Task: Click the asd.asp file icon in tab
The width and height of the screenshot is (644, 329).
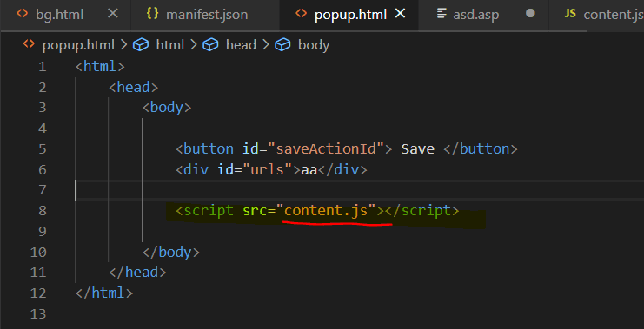Action: coord(442,14)
